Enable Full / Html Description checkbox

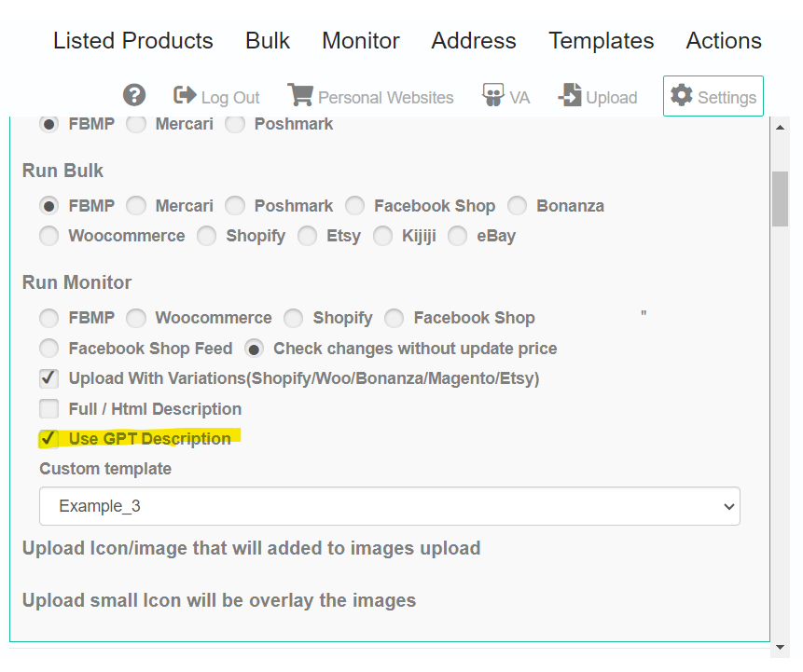(49, 409)
